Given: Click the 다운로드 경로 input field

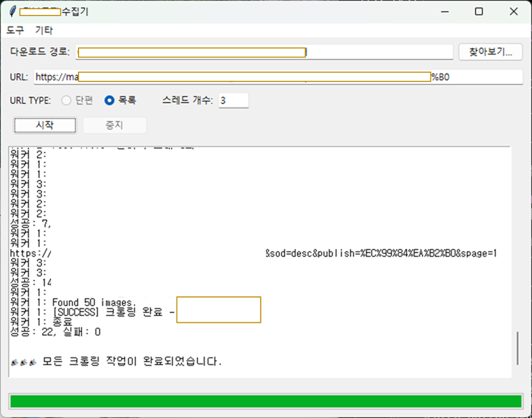Looking at the screenshot, I should click(264, 51).
